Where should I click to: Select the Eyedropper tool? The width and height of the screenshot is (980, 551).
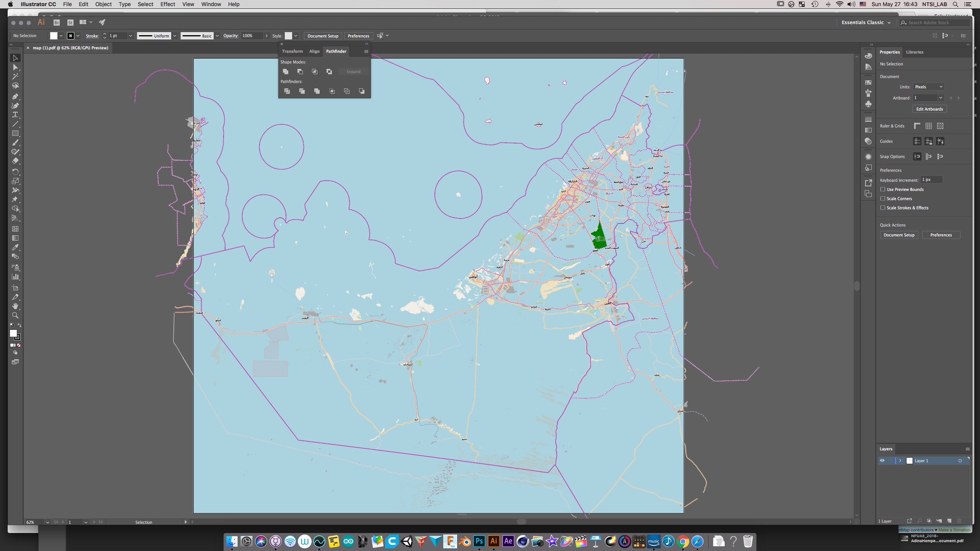(15, 248)
